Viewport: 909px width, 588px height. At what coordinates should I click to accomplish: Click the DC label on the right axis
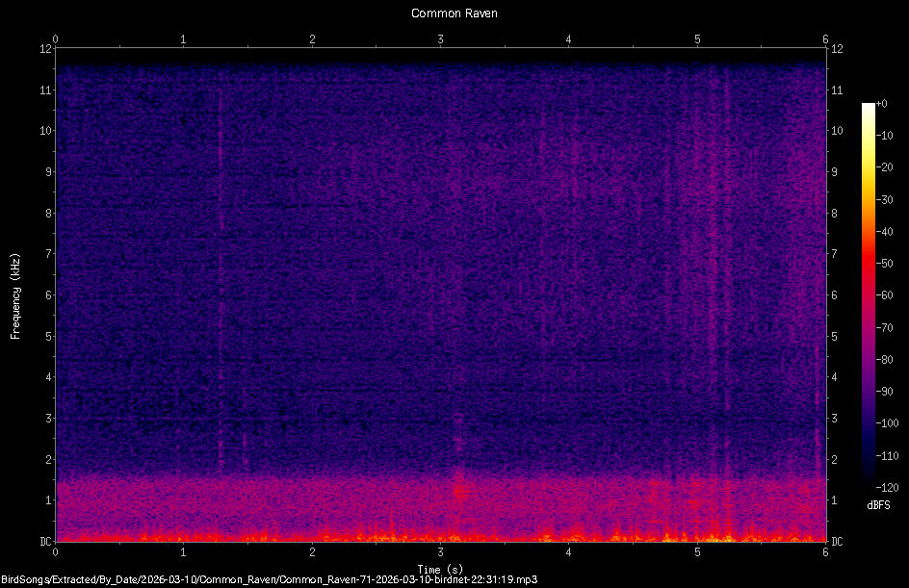click(x=837, y=541)
